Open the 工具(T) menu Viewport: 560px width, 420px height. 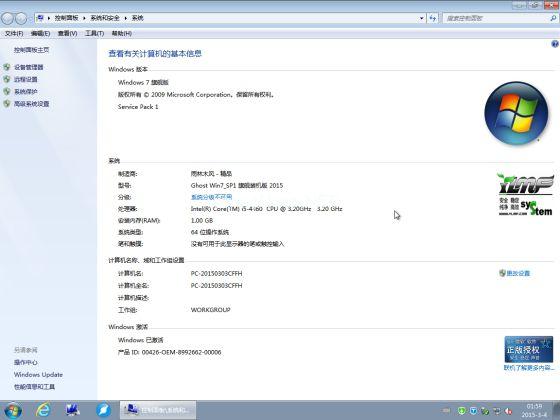[94, 33]
